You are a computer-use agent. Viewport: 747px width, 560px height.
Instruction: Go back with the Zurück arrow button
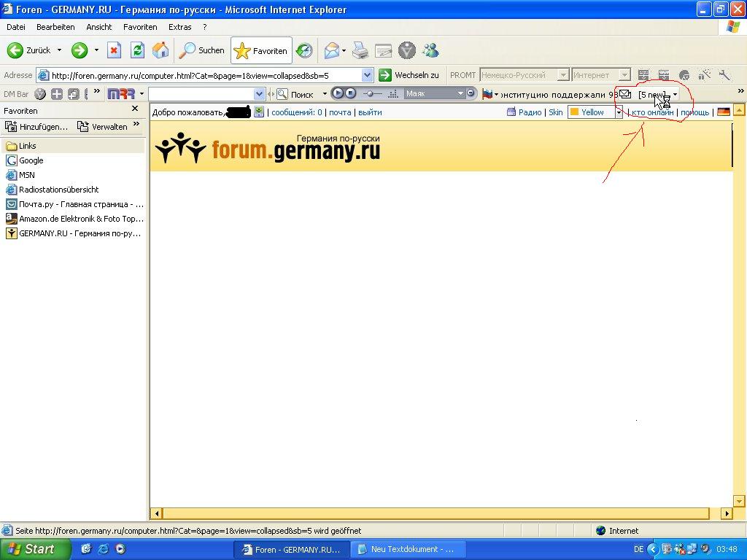(x=28, y=50)
